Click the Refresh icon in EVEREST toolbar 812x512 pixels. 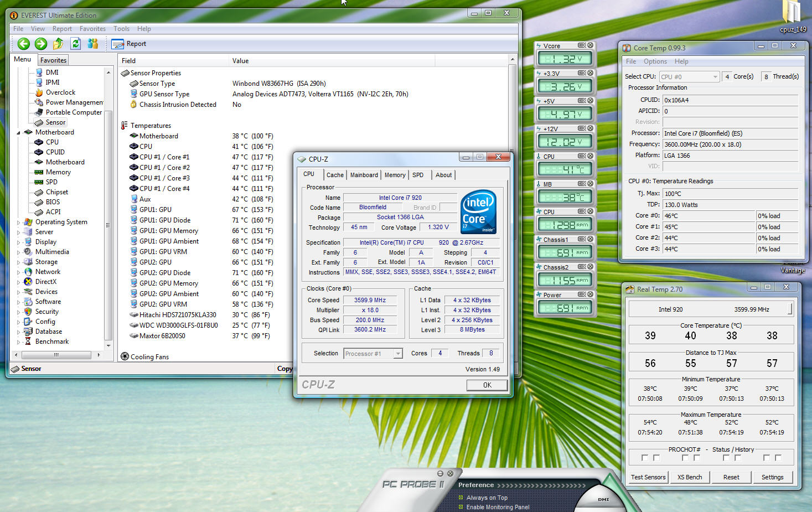coord(76,44)
